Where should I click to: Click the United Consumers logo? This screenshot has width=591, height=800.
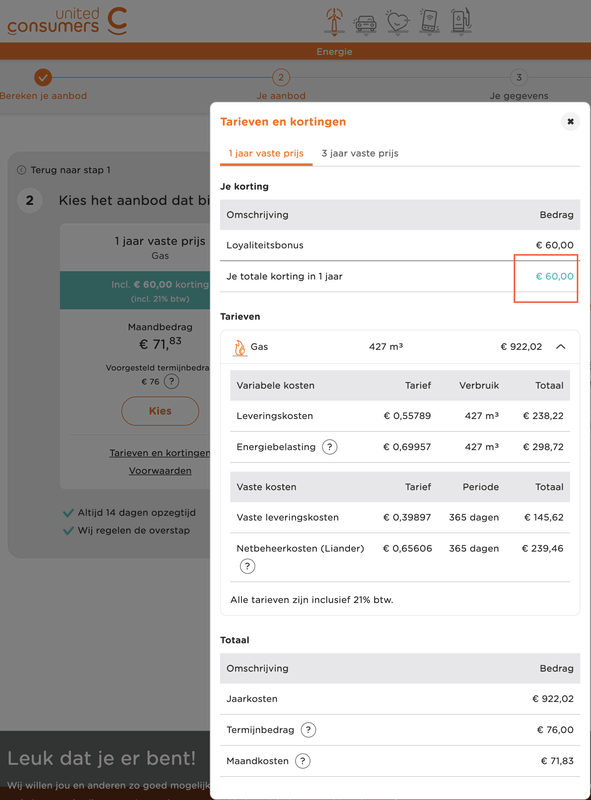(67, 21)
